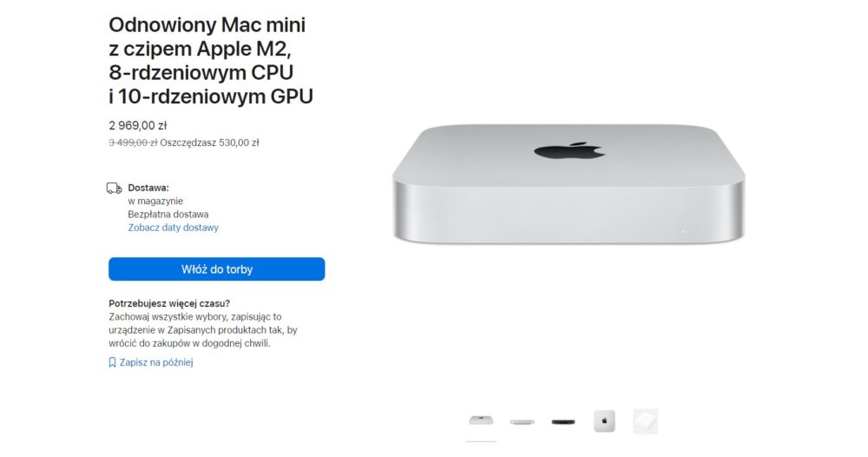Add the Mac mini with Włóż do torby
This screenshot has width=868, height=457.
point(216,269)
